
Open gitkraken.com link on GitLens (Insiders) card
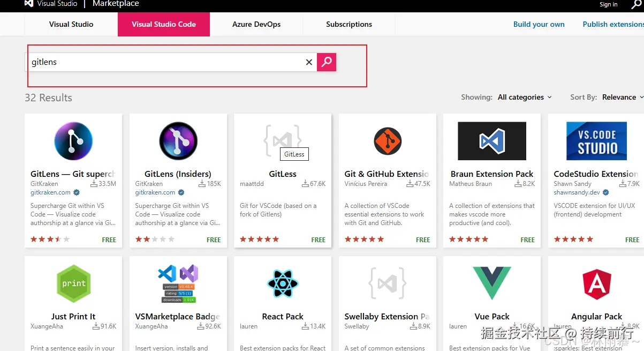[155, 192]
